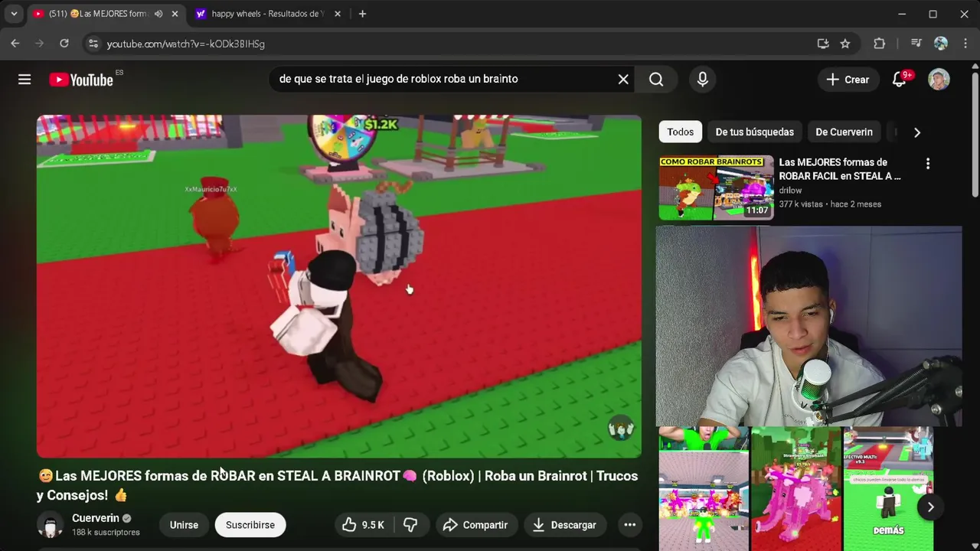
Task: Open notifications bell
Action: click(x=900, y=80)
